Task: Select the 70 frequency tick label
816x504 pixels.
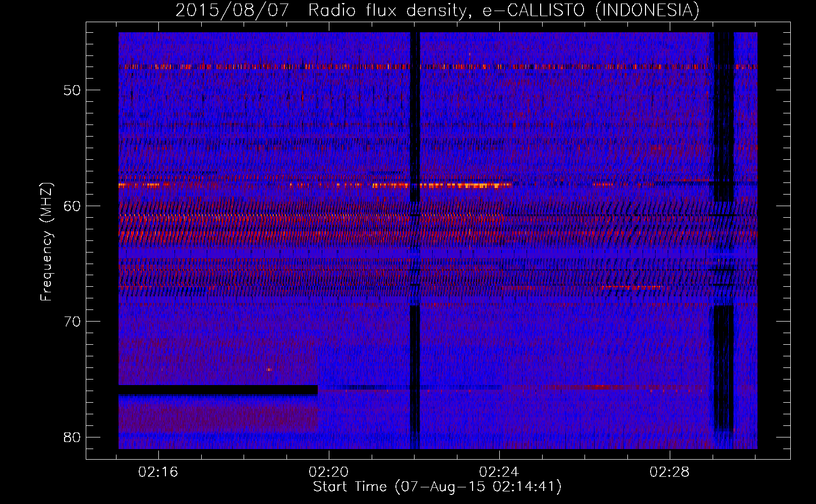Action: click(x=72, y=322)
